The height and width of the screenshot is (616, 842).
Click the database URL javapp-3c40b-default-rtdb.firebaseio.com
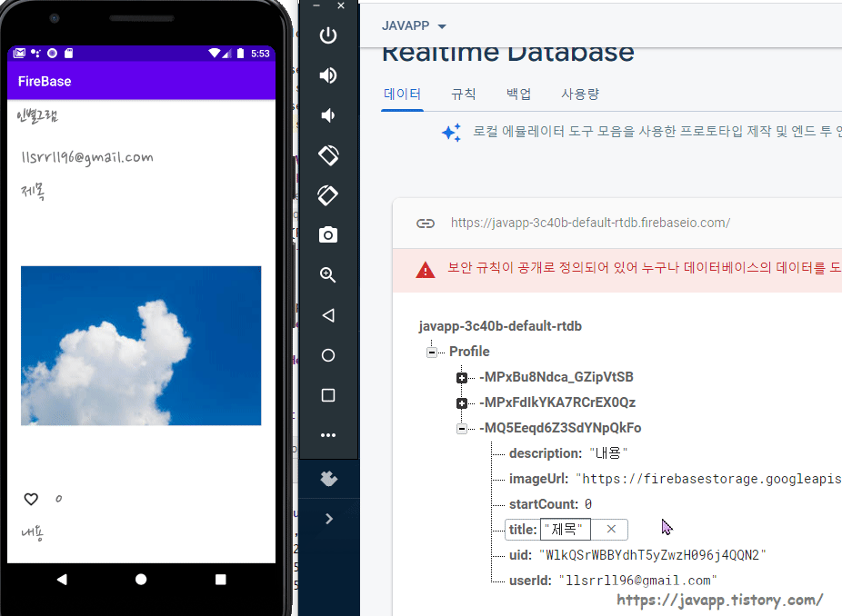[590, 224]
